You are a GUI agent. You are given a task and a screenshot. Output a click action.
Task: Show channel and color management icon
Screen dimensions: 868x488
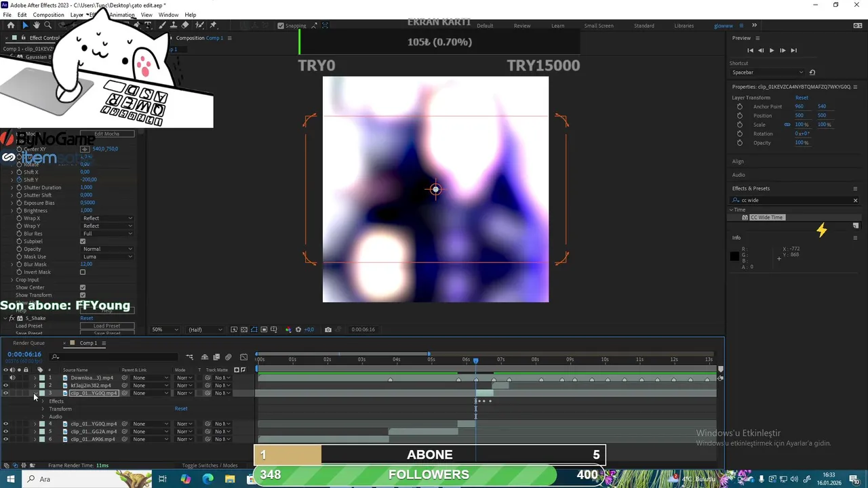click(x=288, y=329)
